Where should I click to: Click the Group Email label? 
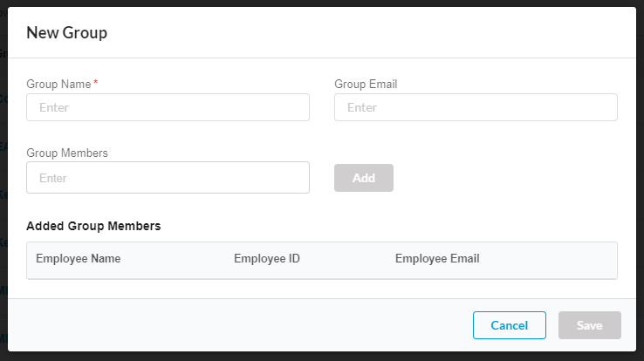366,84
